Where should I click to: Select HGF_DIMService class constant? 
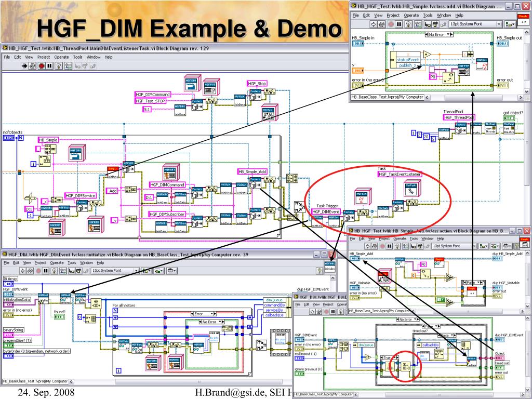tap(81, 196)
